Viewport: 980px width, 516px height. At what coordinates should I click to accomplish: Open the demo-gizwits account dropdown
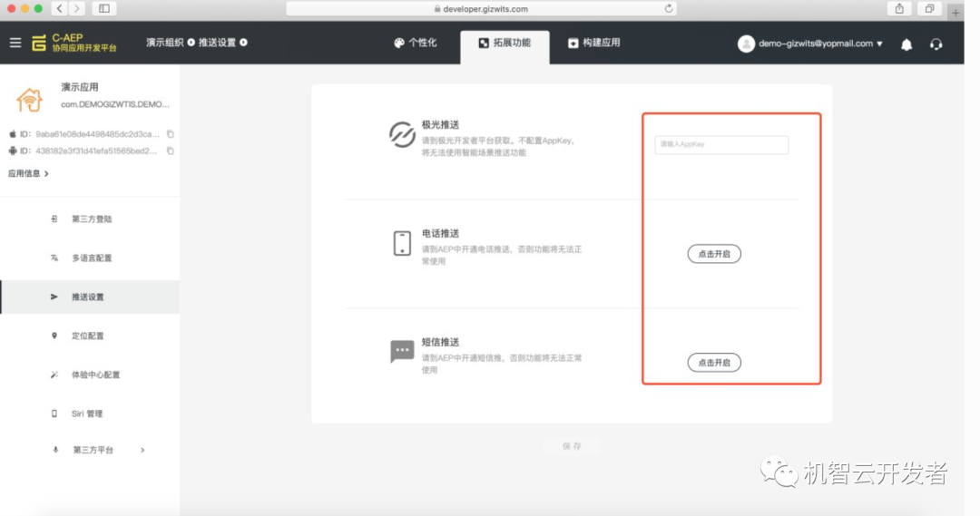point(820,44)
